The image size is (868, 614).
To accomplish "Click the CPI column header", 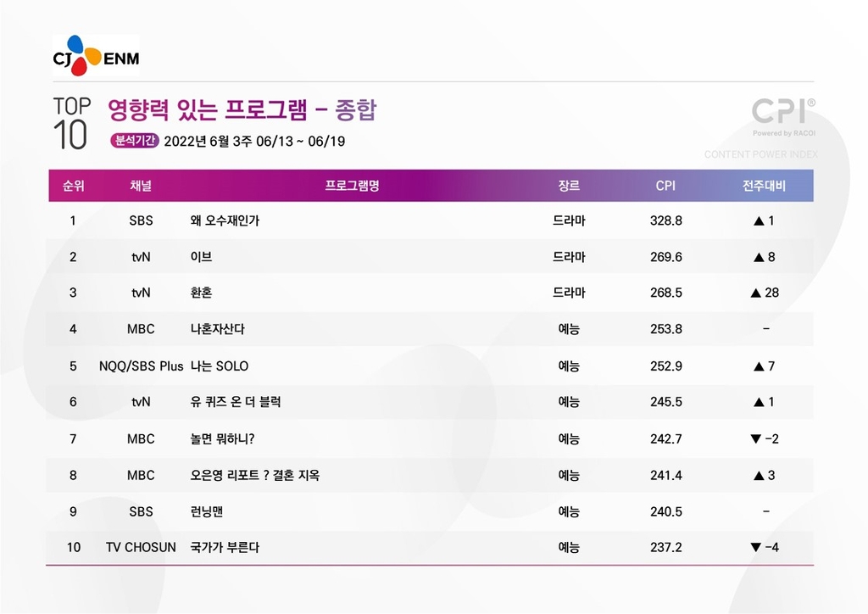I will coord(665,186).
